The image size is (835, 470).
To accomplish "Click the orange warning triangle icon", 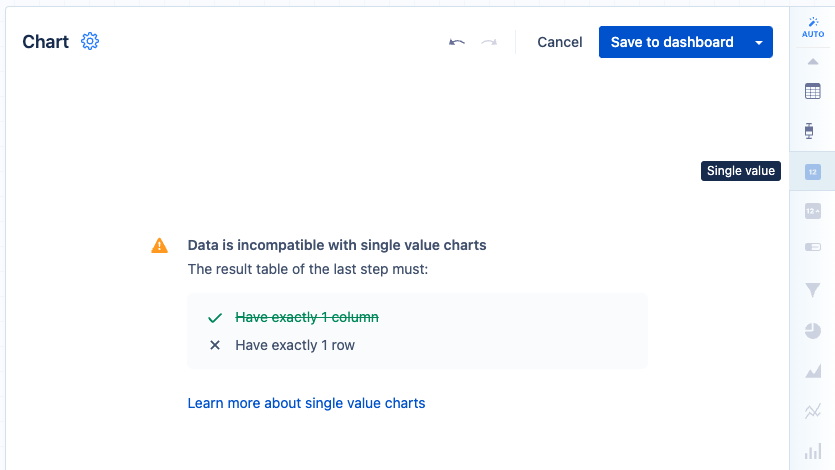I will (160, 245).
